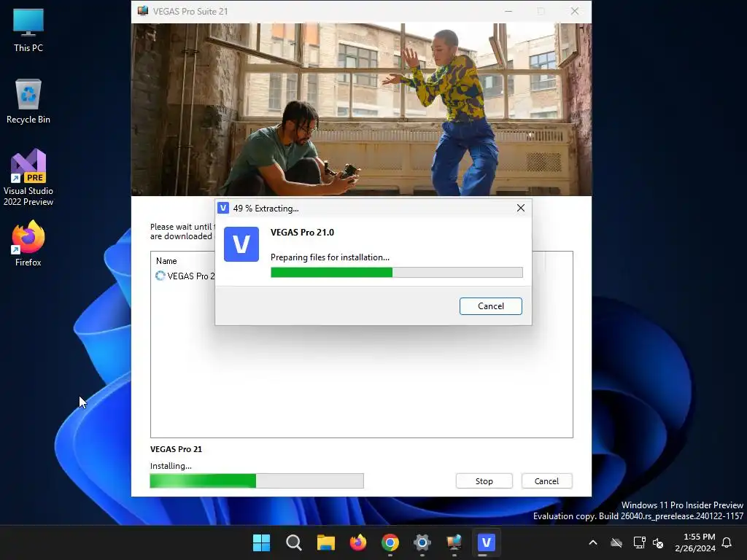The width and height of the screenshot is (747, 560).
Task: Minimize the VEGAS Pro Suite 21 window
Action: [x=508, y=11]
